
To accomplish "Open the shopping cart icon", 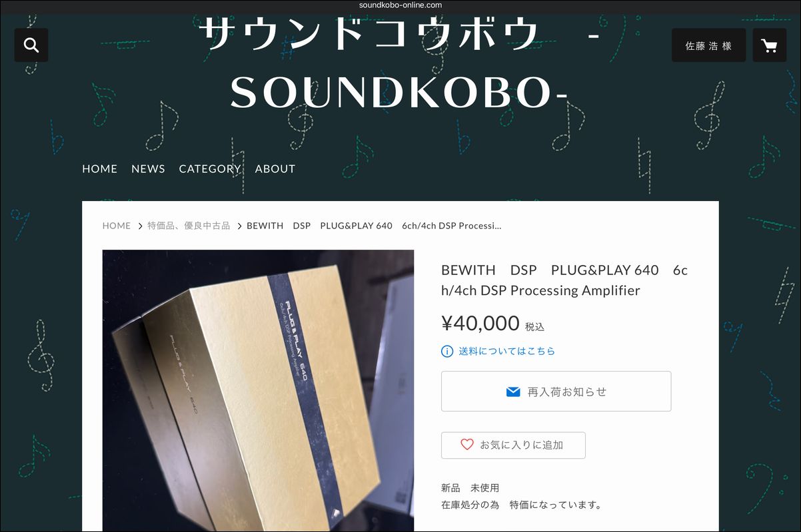I will point(769,45).
